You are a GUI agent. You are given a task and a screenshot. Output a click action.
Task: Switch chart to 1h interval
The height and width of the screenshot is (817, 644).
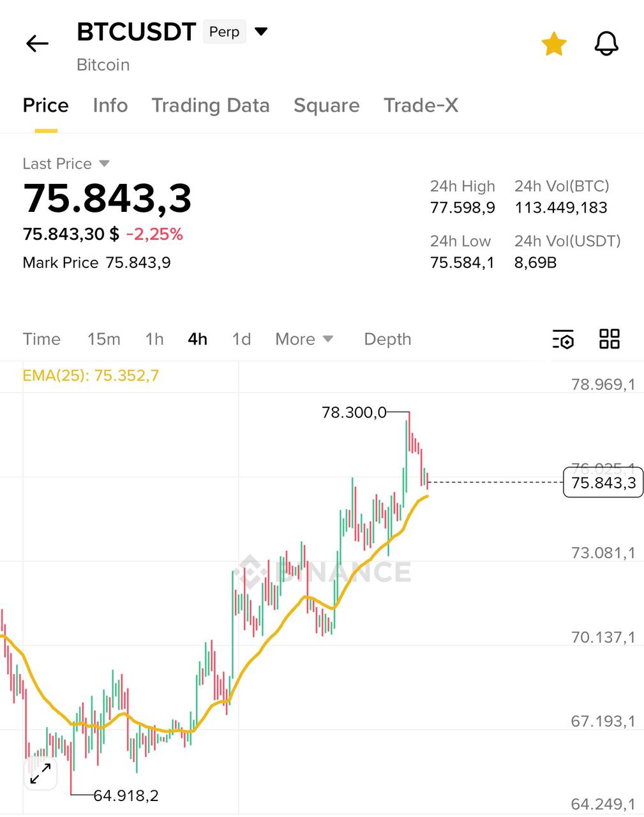[x=154, y=339]
